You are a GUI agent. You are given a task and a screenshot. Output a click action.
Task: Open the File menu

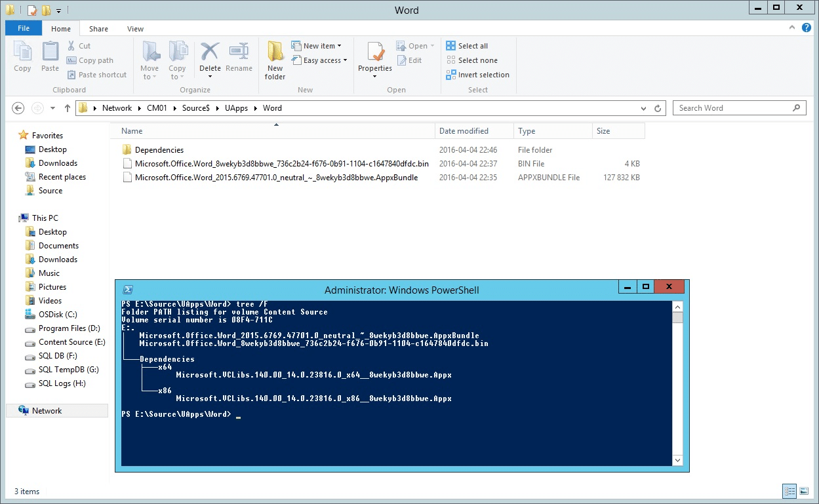point(23,28)
